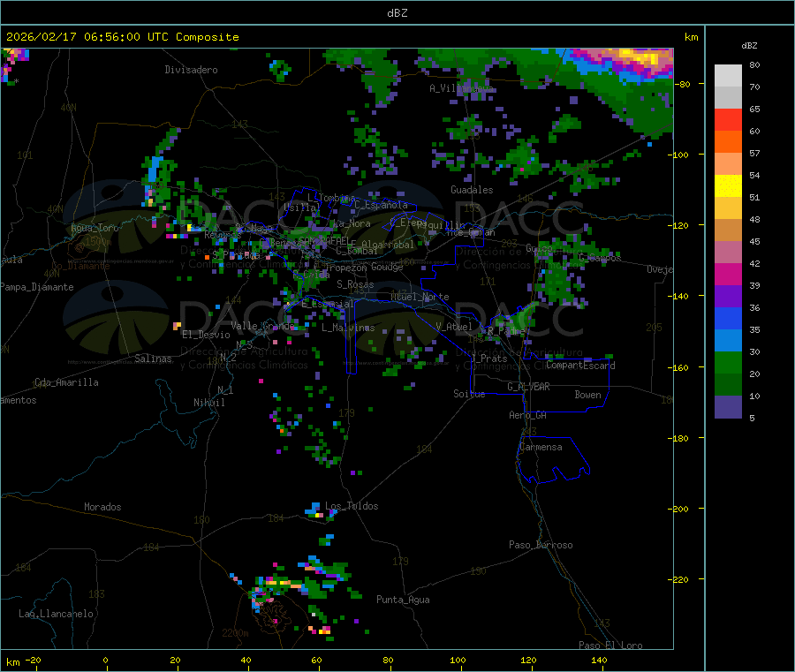
Task: Click the La_Nora label
Action: click(x=352, y=223)
